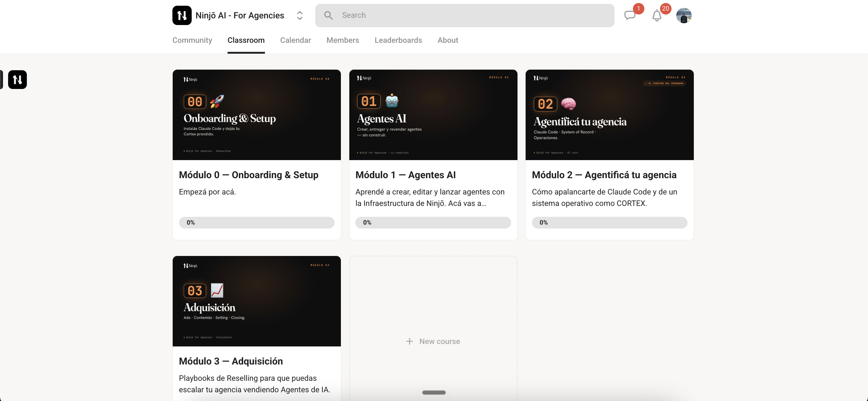Click the 03 number badge on thumbnail
868x401 pixels.
click(195, 291)
